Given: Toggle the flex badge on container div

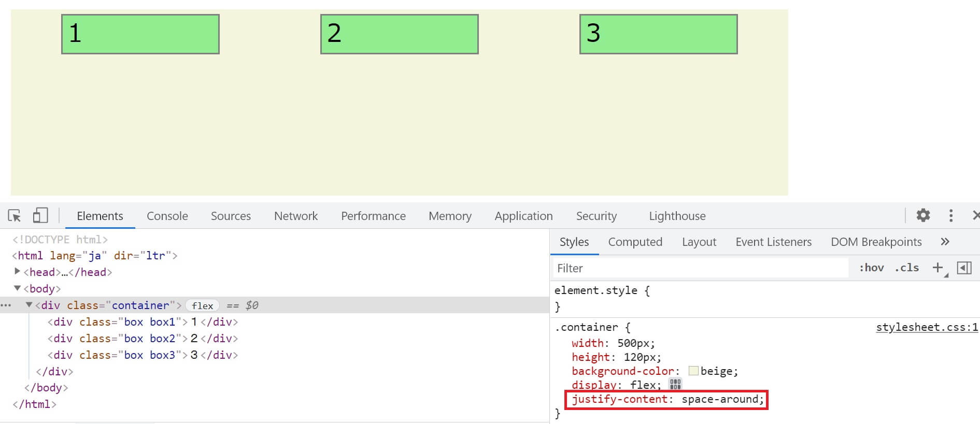Looking at the screenshot, I should tap(202, 305).
